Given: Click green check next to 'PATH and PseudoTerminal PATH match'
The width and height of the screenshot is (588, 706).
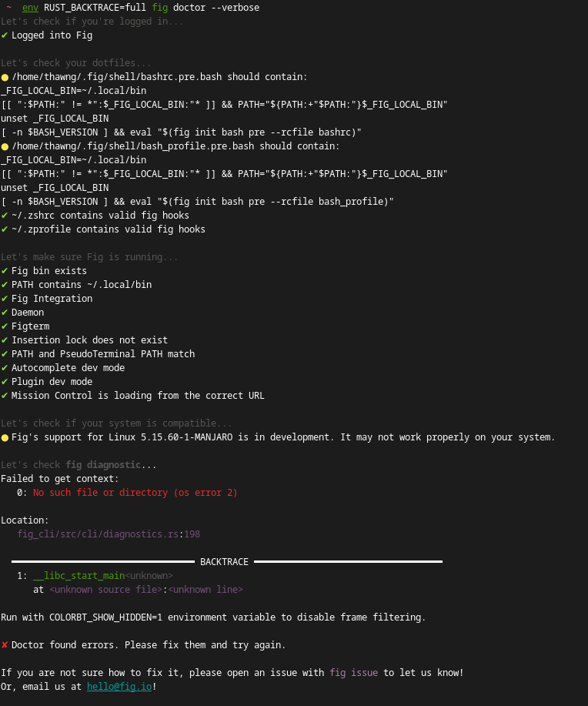Looking at the screenshot, I should 5,354.
